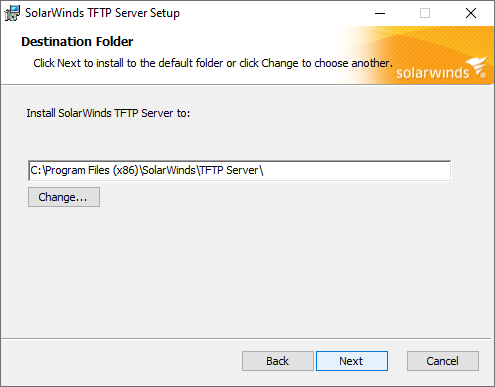Viewport: 495px width, 387px height.
Task: Click the disabled maximize window button
Action: pos(425,13)
